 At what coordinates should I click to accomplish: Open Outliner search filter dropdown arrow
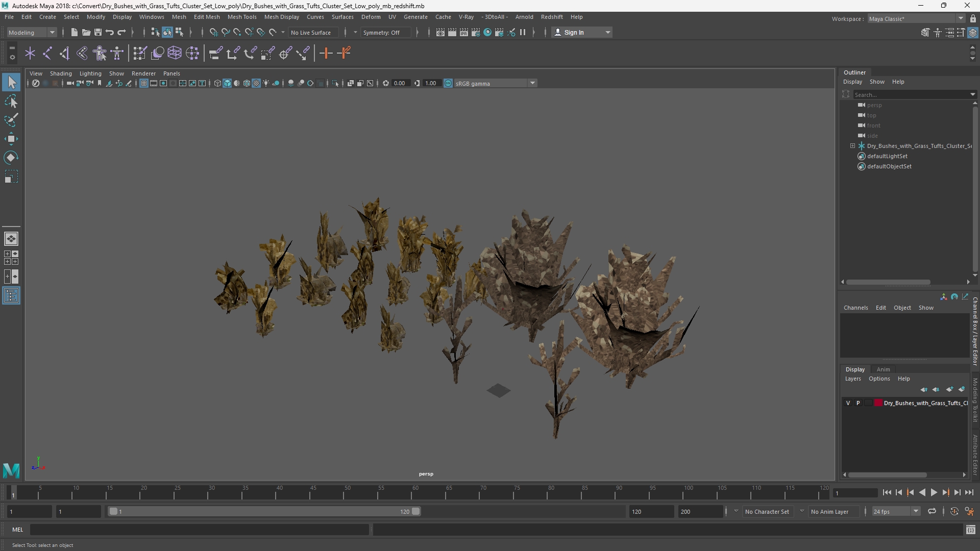[972, 94]
